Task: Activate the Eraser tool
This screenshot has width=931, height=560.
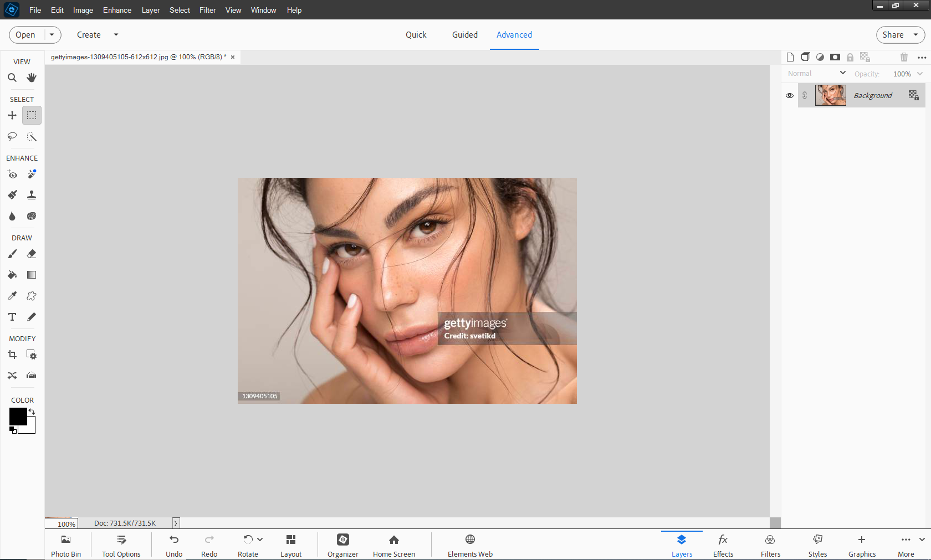Action: (x=32, y=254)
